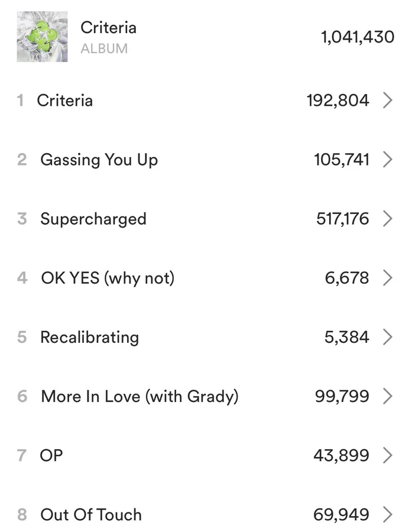The height and width of the screenshot is (532, 412).
Task: Click the Out Of Touch arrow icon
Action: pos(388,514)
